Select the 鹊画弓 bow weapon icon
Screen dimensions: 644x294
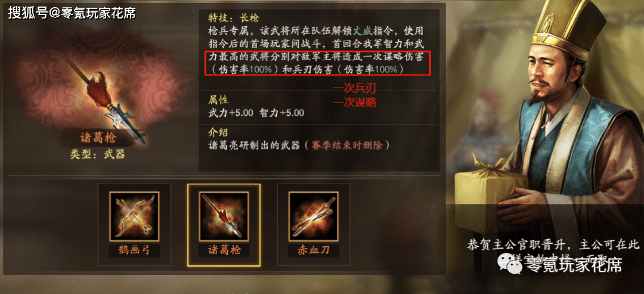pyautogui.click(x=134, y=216)
